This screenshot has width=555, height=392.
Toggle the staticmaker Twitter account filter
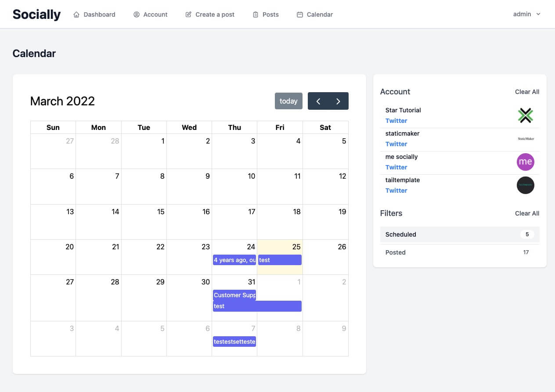click(x=460, y=139)
